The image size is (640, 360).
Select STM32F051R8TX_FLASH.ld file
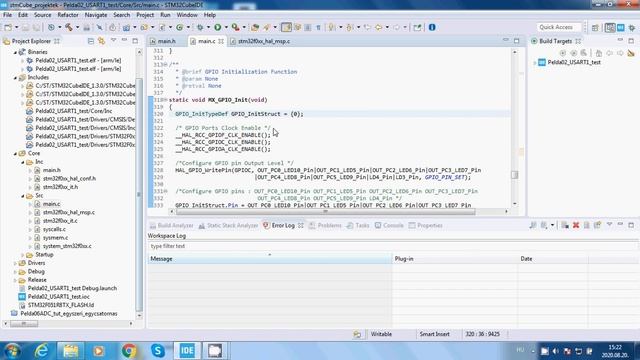(61, 305)
